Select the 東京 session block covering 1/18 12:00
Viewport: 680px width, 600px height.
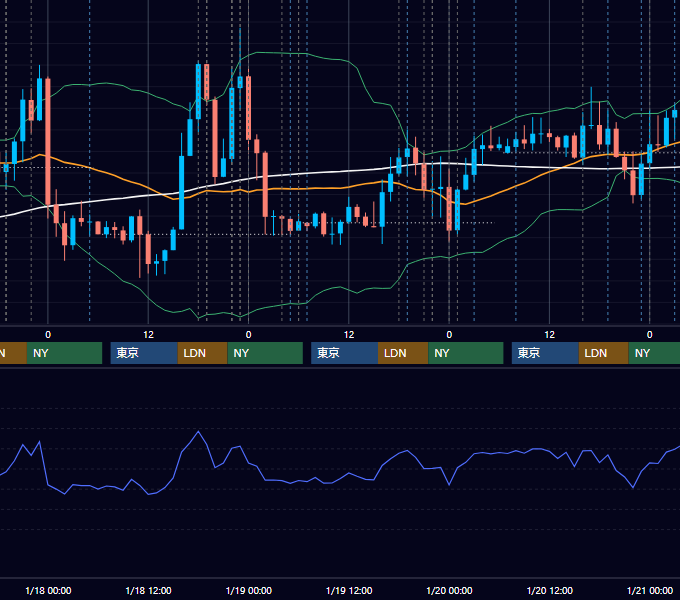point(144,353)
